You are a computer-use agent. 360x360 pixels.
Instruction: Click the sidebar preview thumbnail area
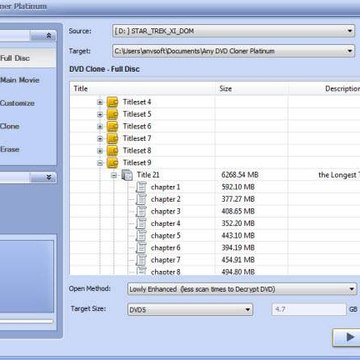point(27,276)
